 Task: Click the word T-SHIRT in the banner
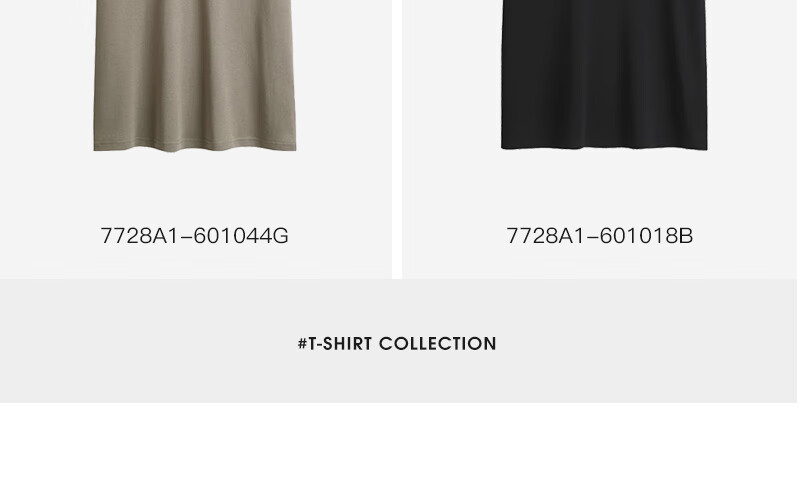[340, 343]
